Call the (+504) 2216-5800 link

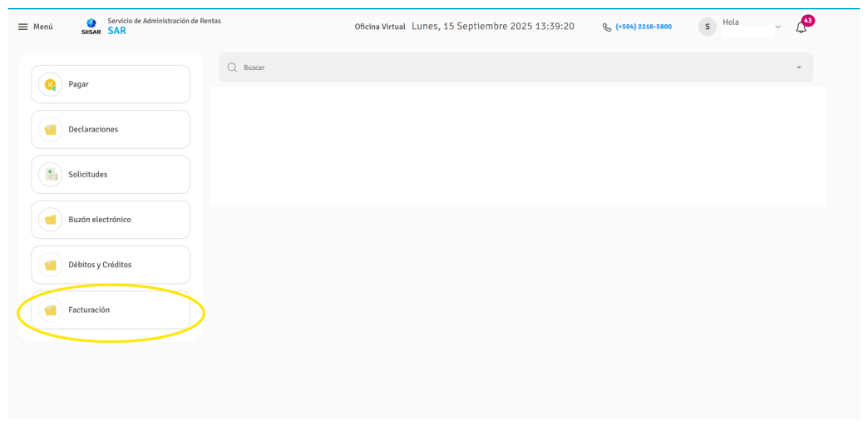(x=643, y=27)
